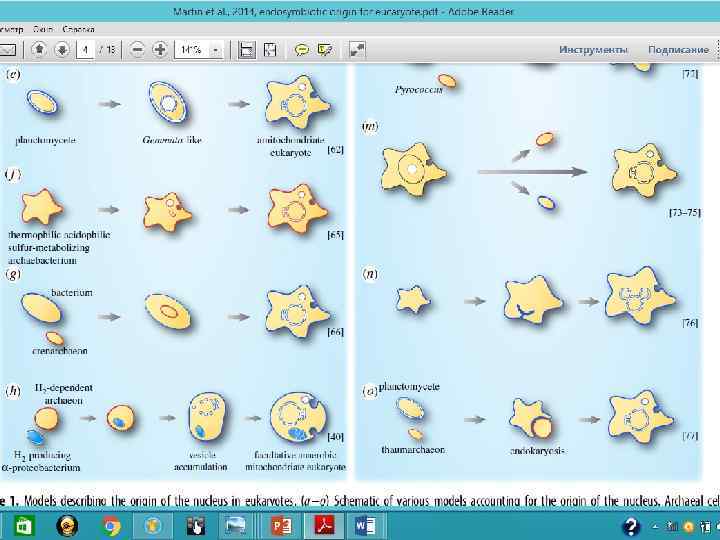Screen dimensions: 720x540
Task: Click the "amitochondriate eukaryote" label
Action: (290, 146)
